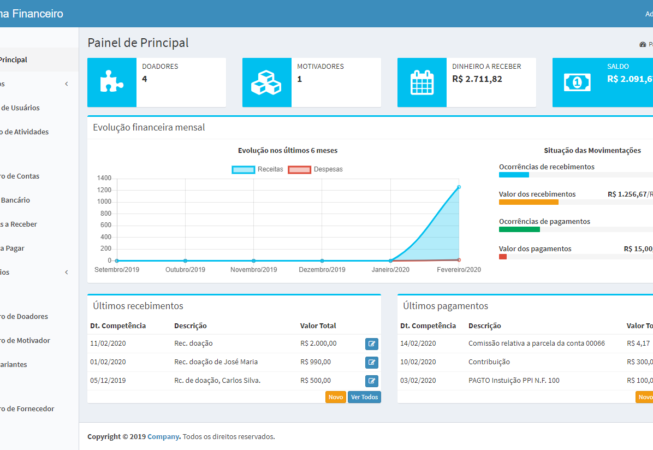The height and width of the screenshot is (450, 653).
Task: Click the cubes icon for Motivadores
Action: tap(266, 82)
